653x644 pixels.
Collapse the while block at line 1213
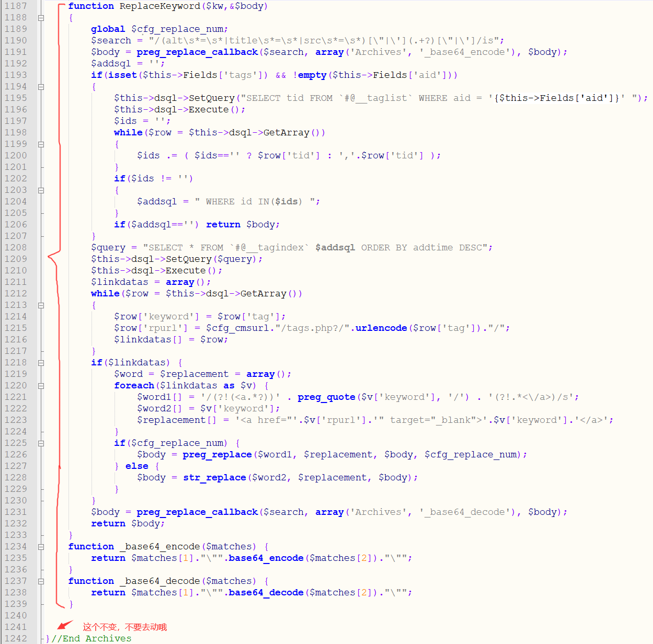pos(41,305)
